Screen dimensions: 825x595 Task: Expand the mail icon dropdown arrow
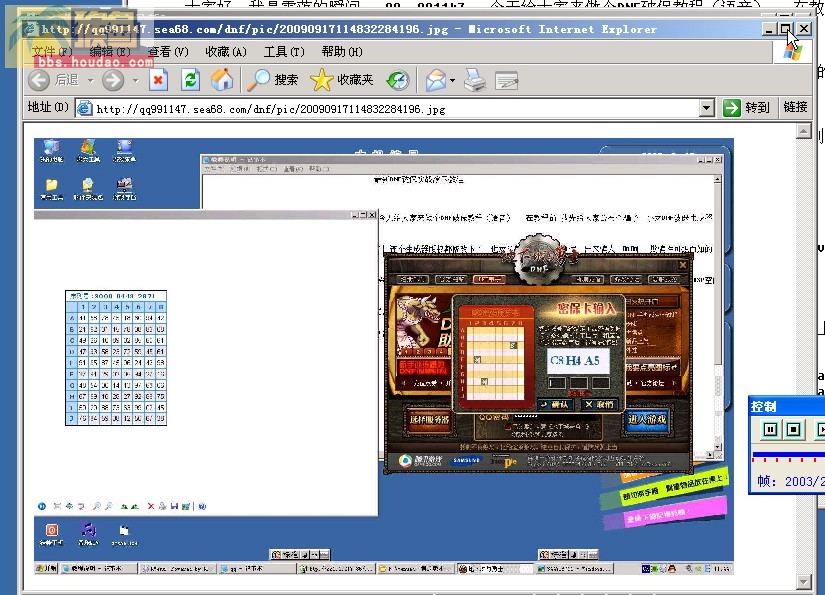point(452,80)
